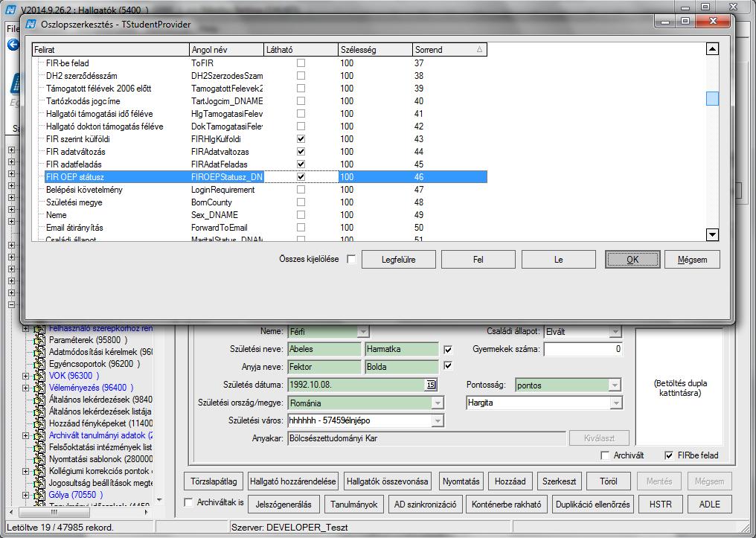Click the Oszlopszerkesztés dialog title icon

(x=31, y=24)
